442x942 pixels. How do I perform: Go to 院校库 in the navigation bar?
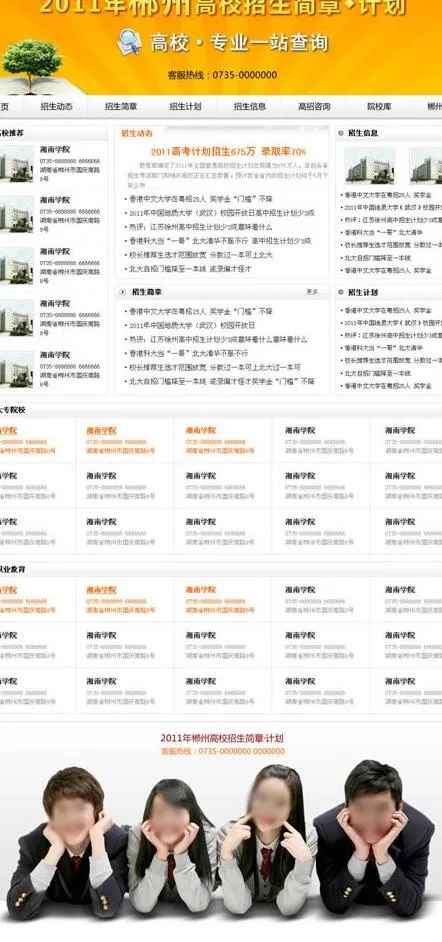pyautogui.click(x=379, y=106)
